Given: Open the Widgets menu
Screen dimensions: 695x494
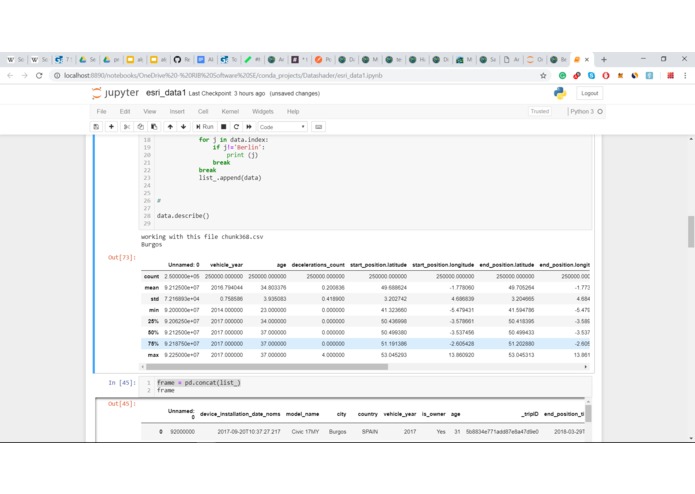Looking at the screenshot, I should point(263,112).
